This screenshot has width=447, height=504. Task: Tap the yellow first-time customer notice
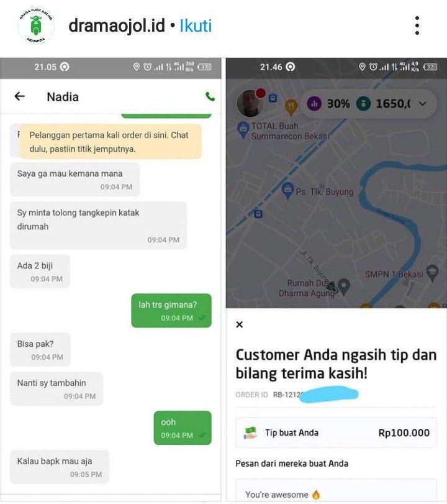[x=111, y=142]
